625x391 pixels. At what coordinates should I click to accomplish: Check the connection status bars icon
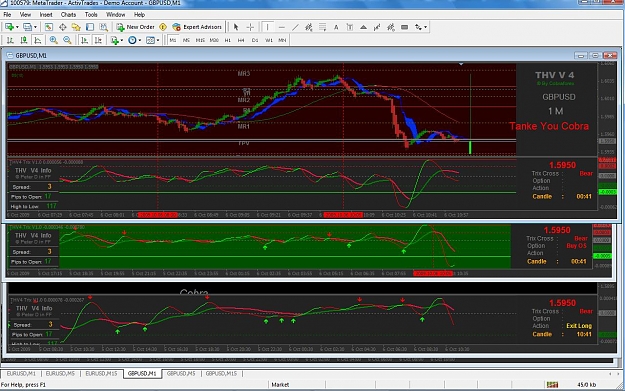[x=552, y=385]
